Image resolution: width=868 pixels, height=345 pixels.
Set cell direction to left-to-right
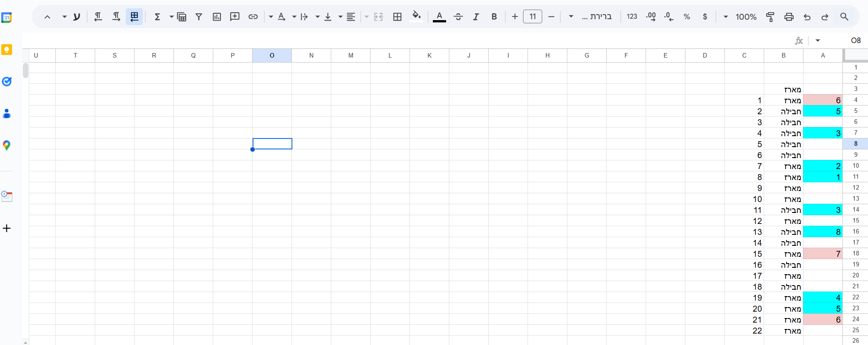[x=116, y=17]
